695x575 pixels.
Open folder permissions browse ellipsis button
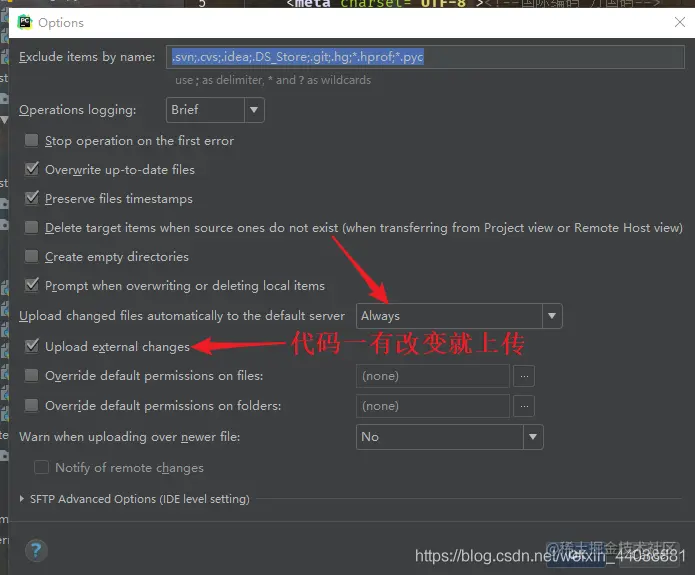[x=524, y=406]
